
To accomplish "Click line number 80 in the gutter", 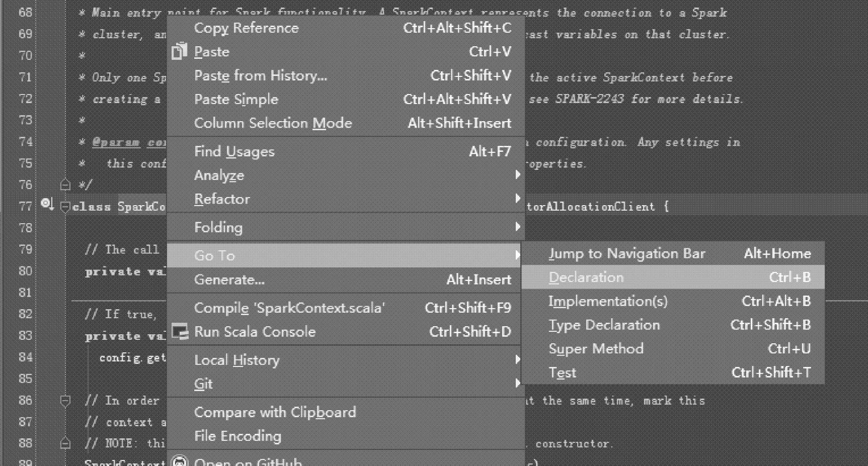I will pos(25,271).
